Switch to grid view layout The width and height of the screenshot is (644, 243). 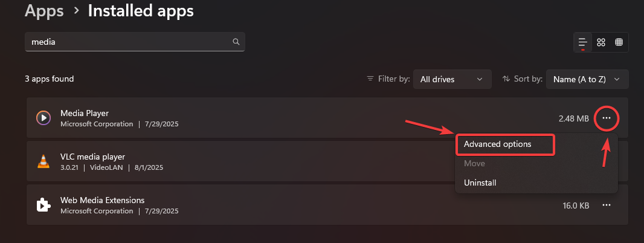601,42
